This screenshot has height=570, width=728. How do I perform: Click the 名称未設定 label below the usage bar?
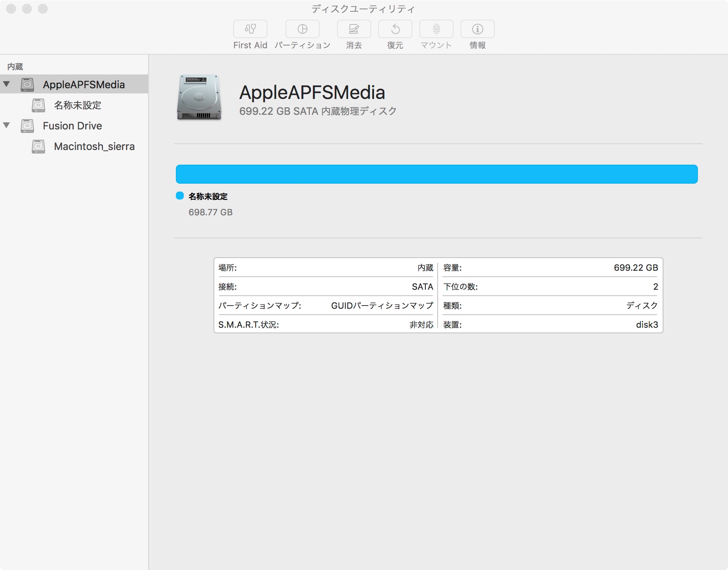click(x=208, y=196)
